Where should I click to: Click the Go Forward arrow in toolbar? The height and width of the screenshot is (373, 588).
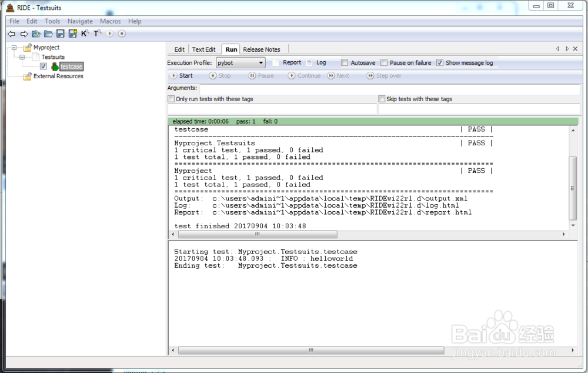(x=24, y=34)
